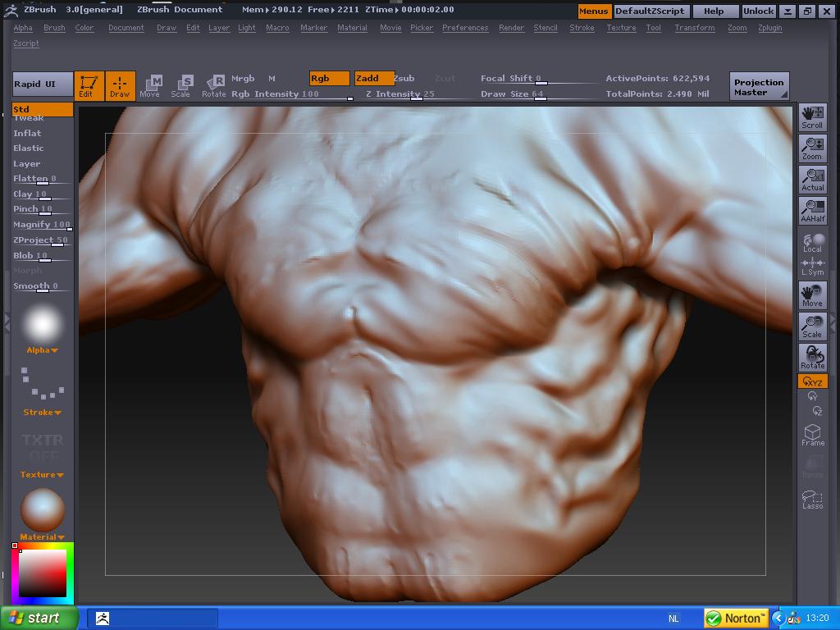Switch to Move mode in top toolbar
The height and width of the screenshot is (630, 840).
(x=150, y=85)
